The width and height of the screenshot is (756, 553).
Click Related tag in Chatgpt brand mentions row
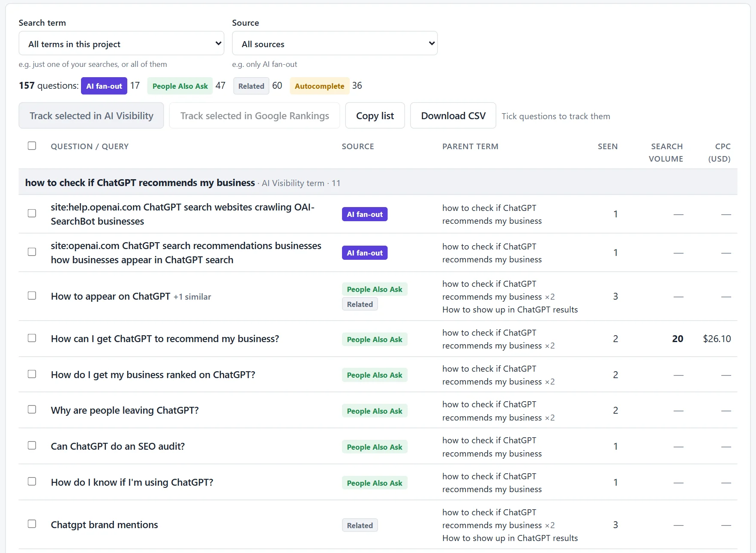click(x=360, y=525)
